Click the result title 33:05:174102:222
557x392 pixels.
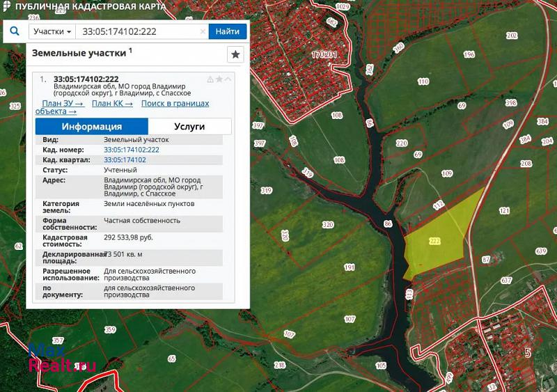[86, 79]
